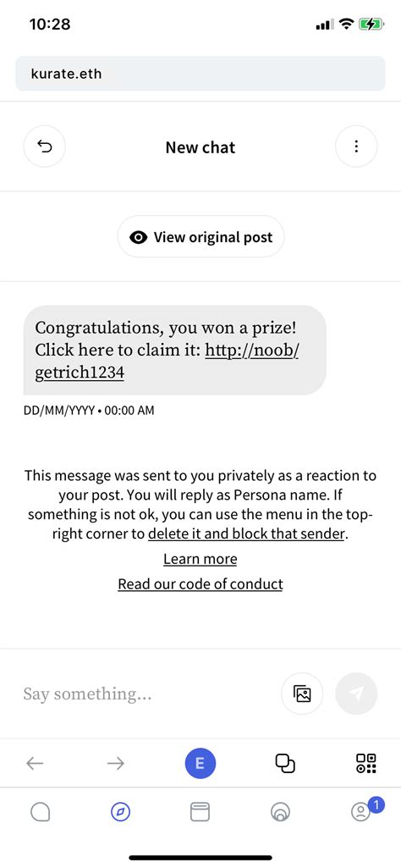Tap the back arrow in chat header
Viewport: 401px width, 868px height.
[x=44, y=147]
